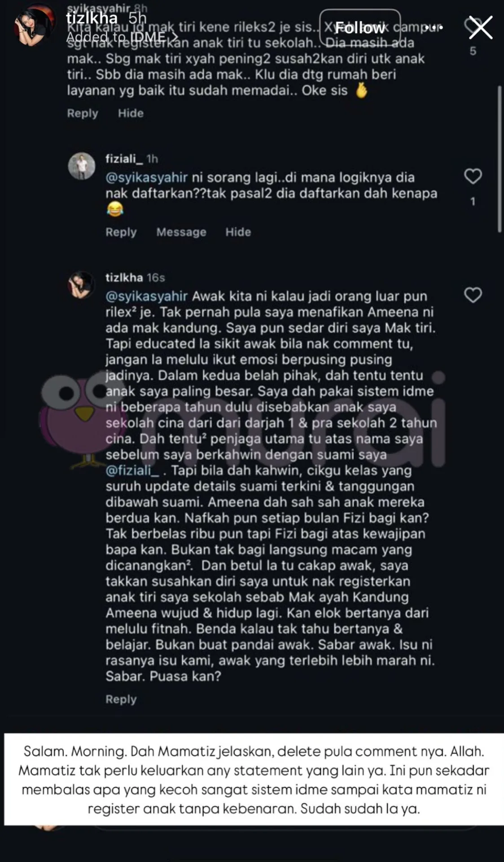Open the three-dot more options menu
The image size is (504, 862).
[434, 27]
